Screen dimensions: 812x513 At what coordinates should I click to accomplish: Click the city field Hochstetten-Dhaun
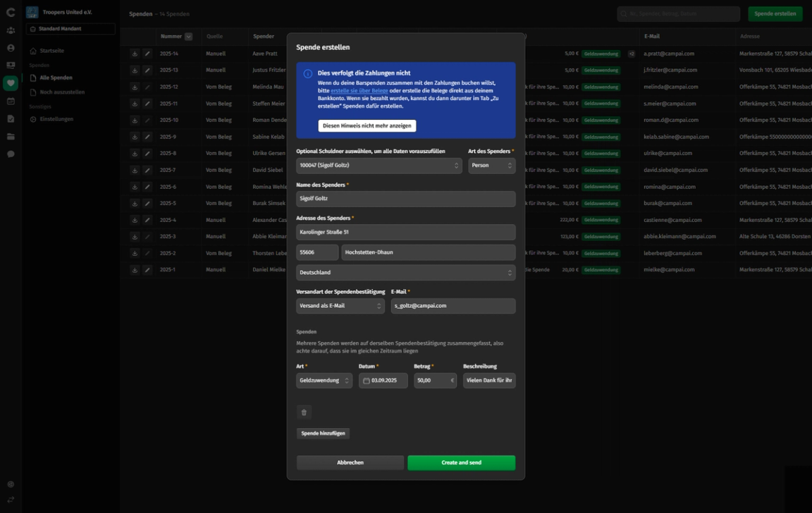429,252
